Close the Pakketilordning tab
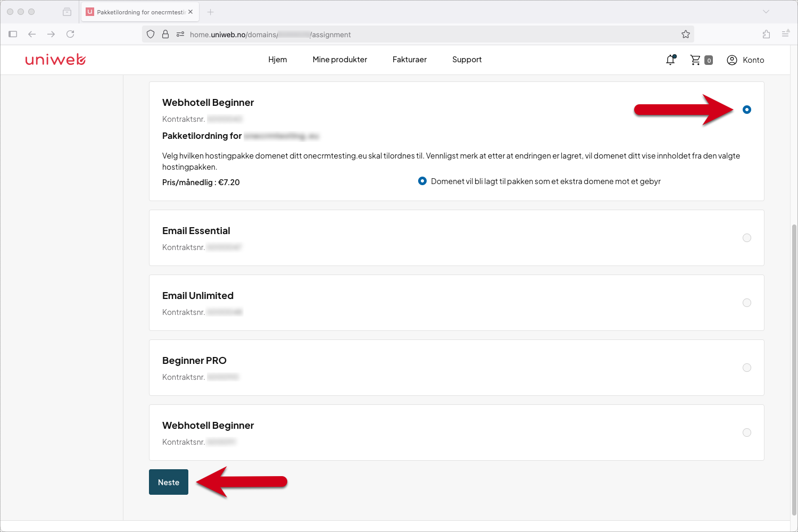The width and height of the screenshot is (798, 532). click(190, 12)
